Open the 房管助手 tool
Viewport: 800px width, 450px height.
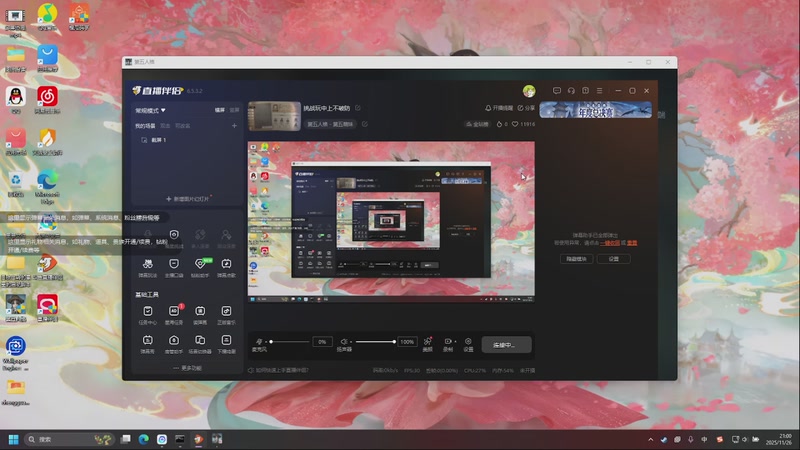(x=174, y=344)
